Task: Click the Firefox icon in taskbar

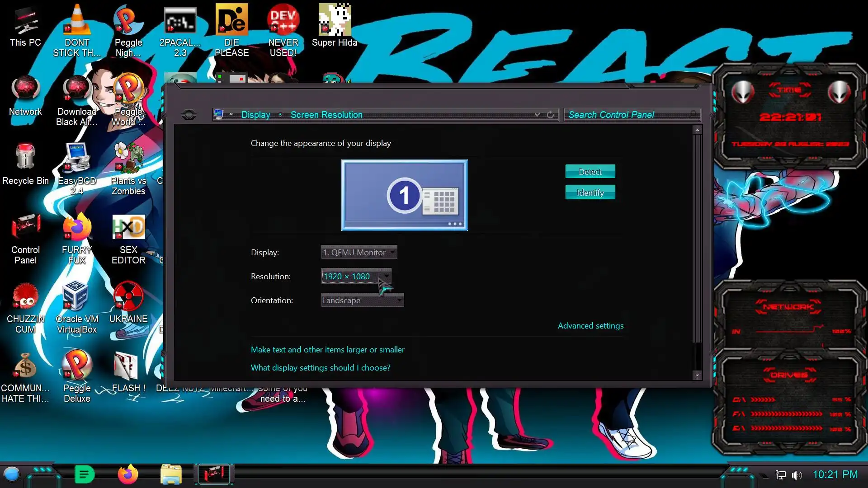Action: coord(127,474)
